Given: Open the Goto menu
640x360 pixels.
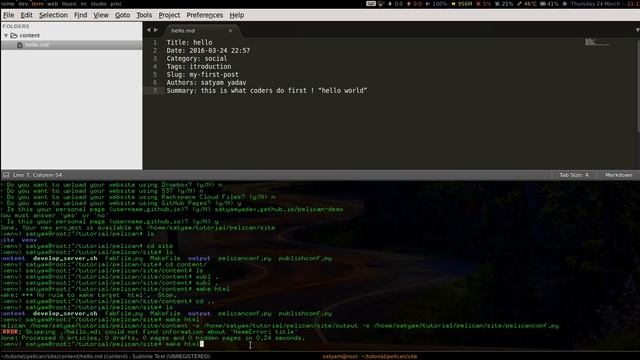Looking at the screenshot, I should click(122, 15).
